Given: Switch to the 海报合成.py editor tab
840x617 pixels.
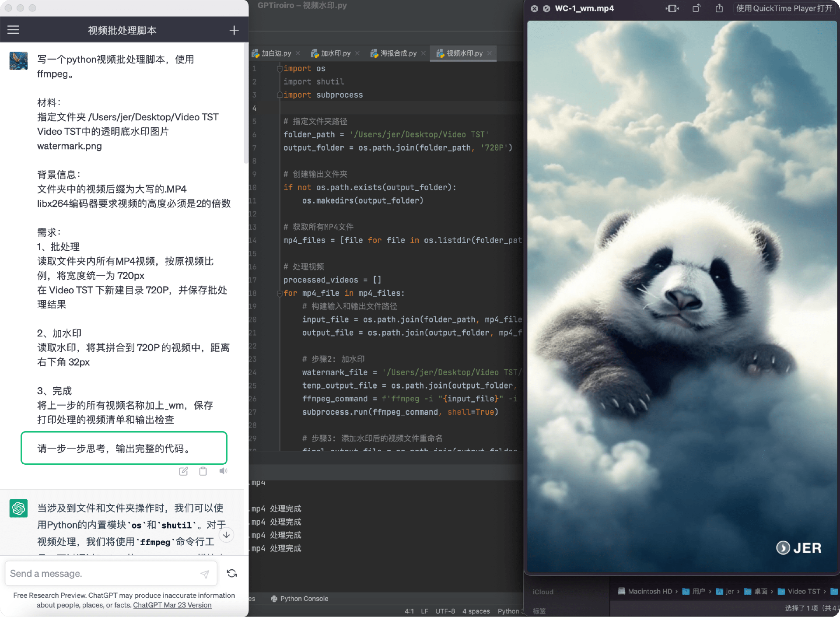Looking at the screenshot, I should [x=398, y=53].
